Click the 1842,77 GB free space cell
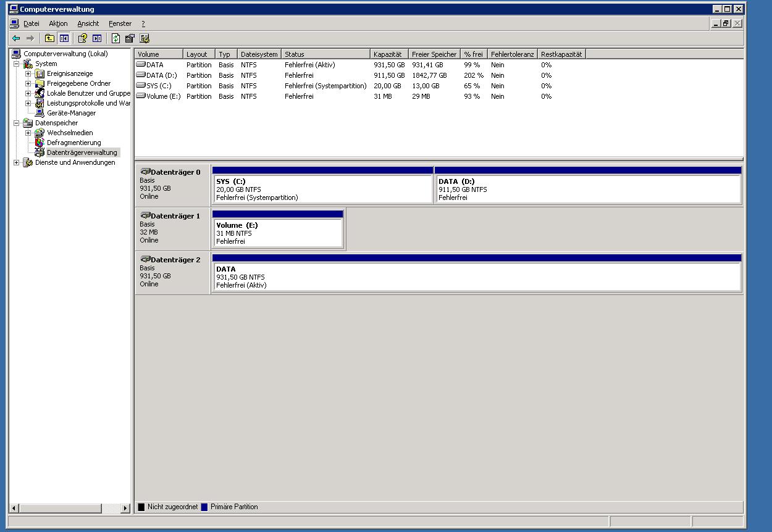The height and width of the screenshot is (532, 772). coord(429,75)
